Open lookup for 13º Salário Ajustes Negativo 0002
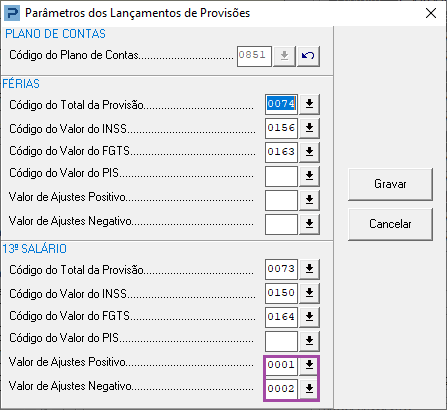Screen dimensions: 447x410 [x=309, y=389]
